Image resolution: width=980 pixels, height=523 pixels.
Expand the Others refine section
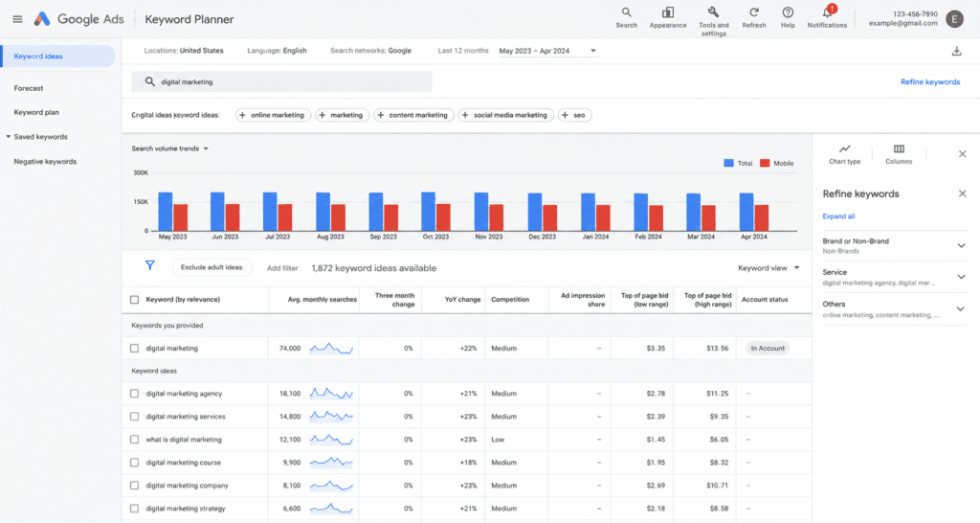pos(961,309)
